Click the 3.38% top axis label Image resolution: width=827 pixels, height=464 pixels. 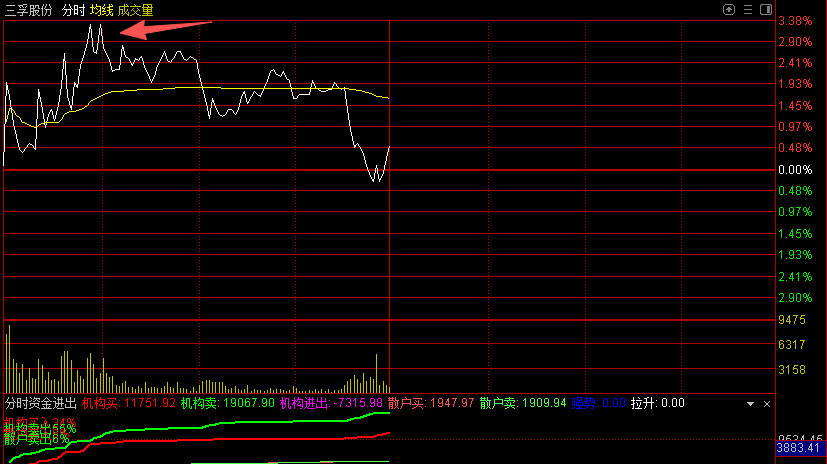point(795,21)
